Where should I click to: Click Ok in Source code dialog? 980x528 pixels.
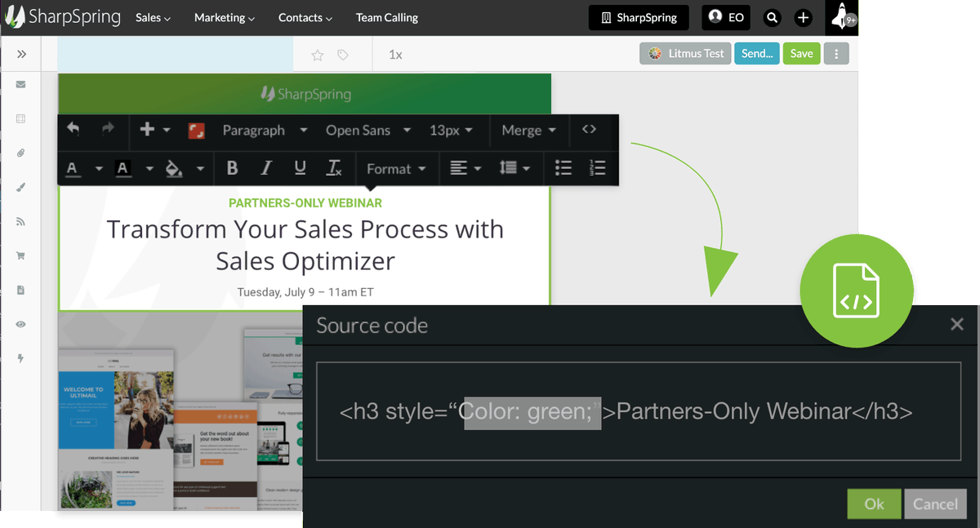[874, 504]
